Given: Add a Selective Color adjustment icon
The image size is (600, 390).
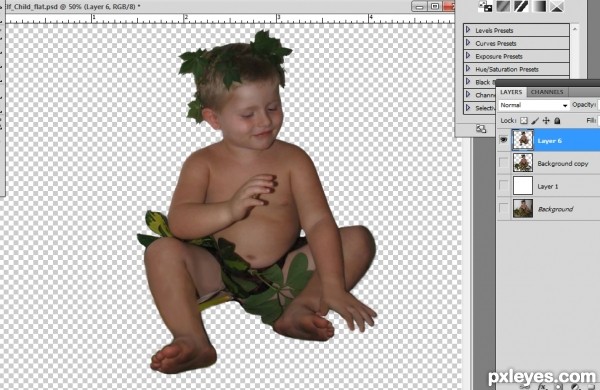Looking at the screenshot, I should click(x=557, y=6).
